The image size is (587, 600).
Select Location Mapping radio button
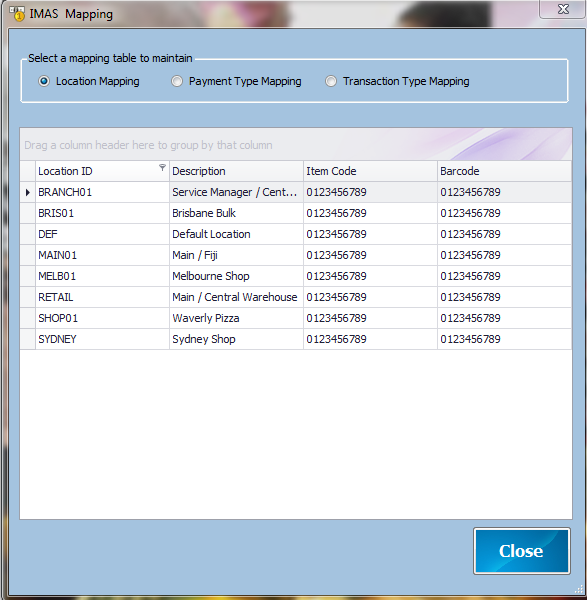[x=44, y=81]
